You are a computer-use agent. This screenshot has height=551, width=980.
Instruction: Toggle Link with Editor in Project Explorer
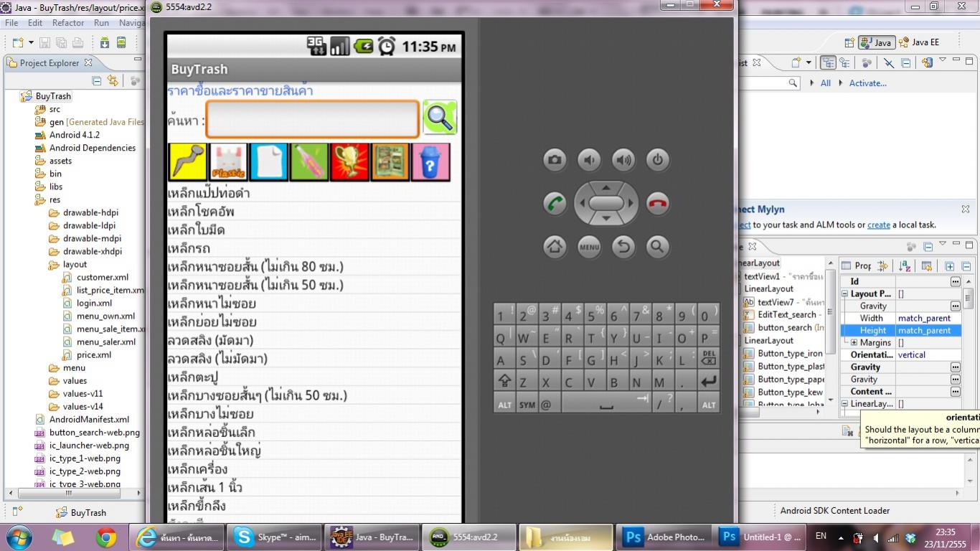pos(113,81)
